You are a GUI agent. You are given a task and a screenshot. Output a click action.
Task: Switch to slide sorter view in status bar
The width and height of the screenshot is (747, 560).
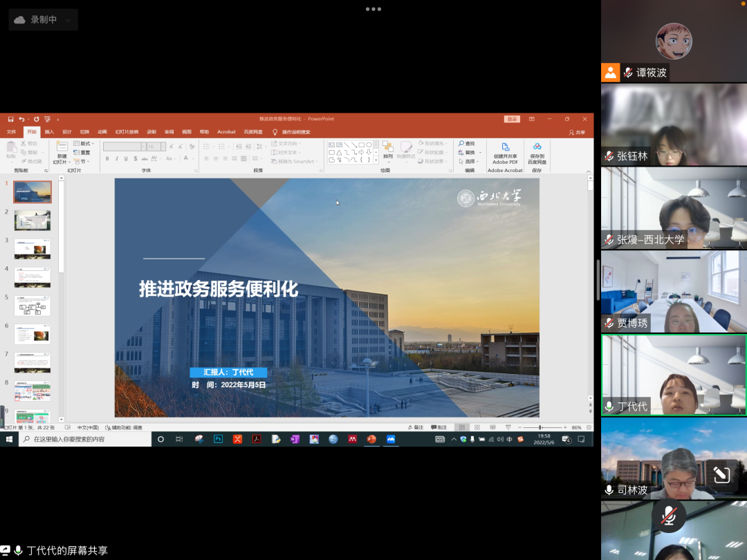(477, 427)
